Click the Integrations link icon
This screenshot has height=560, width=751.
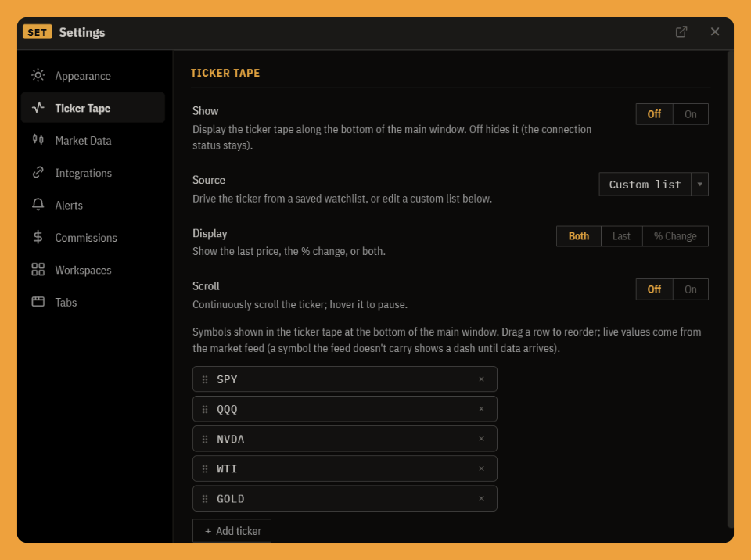pyautogui.click(x=38, y=172)
